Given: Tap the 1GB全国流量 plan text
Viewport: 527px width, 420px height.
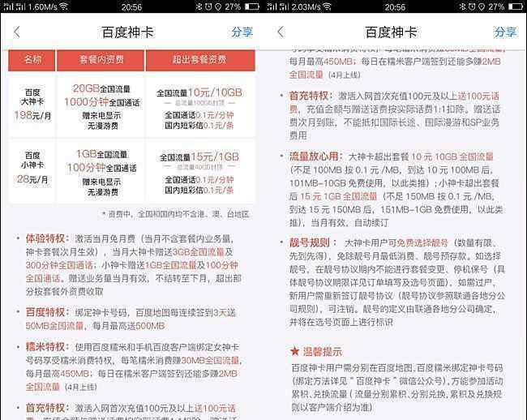Looking at the screenshot, I should coord(101,154).
